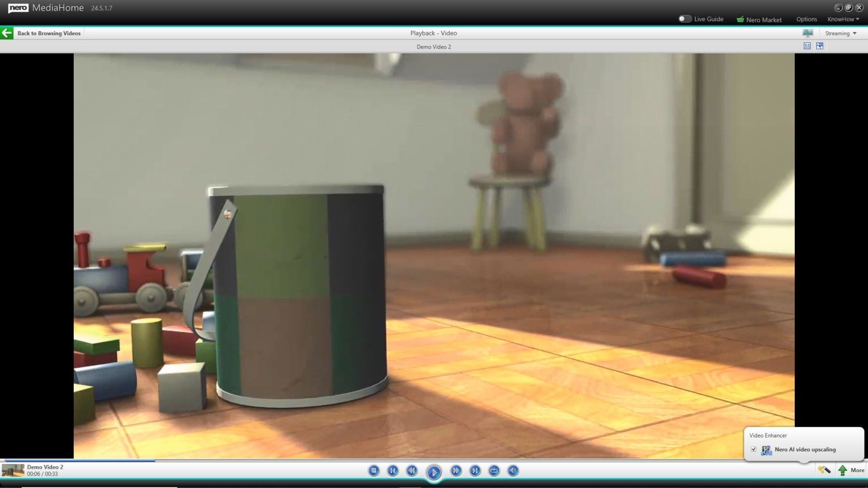Viewport: 868px width, 488px height.
Task: Toggle the Live Guide switch
Action: point(685,19)
